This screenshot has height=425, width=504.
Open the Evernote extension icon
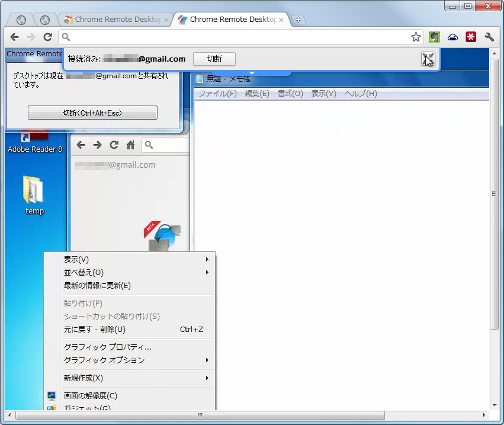click(434, 37)
